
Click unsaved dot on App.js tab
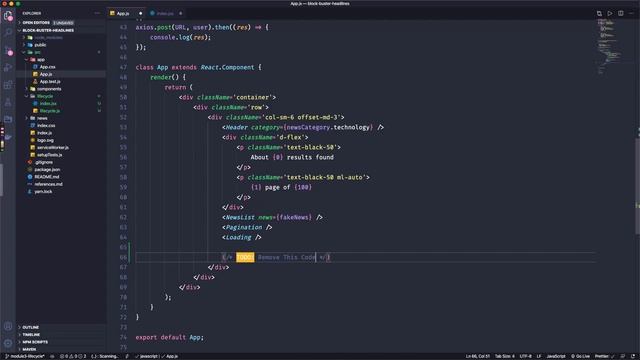tap(140, 13)
